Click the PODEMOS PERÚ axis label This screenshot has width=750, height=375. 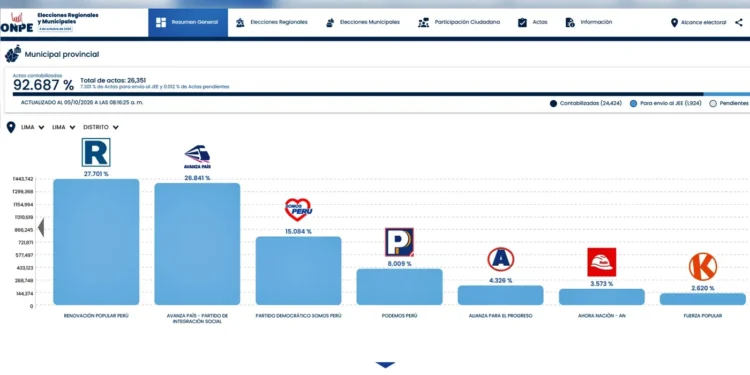(399, 316)
